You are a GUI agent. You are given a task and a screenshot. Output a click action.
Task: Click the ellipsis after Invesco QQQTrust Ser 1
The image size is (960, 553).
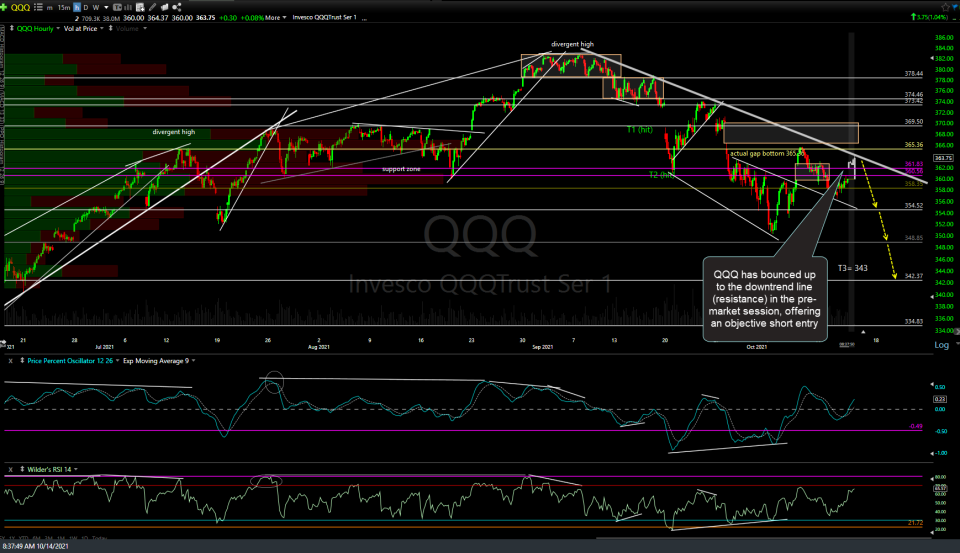(364, 18)
